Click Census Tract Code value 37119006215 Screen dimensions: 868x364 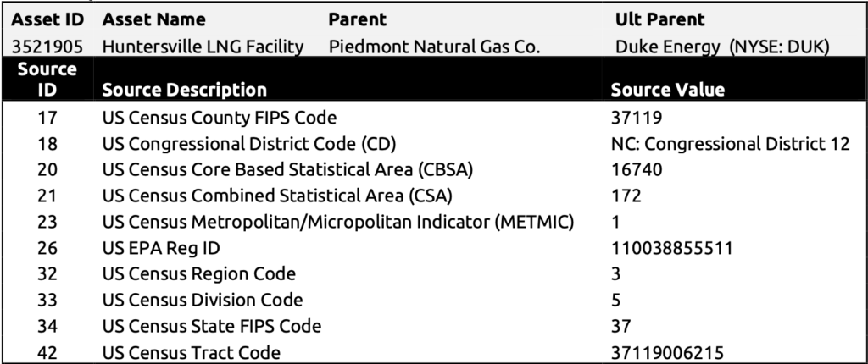tap(667, 352)
